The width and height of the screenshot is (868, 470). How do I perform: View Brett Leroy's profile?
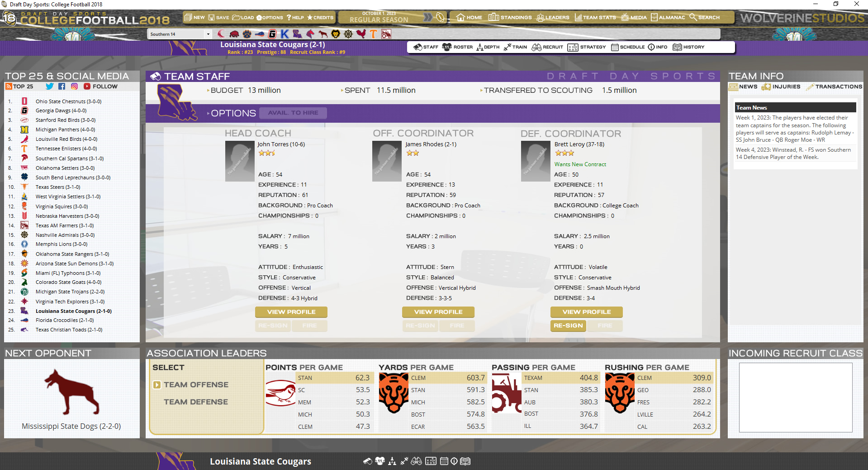click(586, 312)
